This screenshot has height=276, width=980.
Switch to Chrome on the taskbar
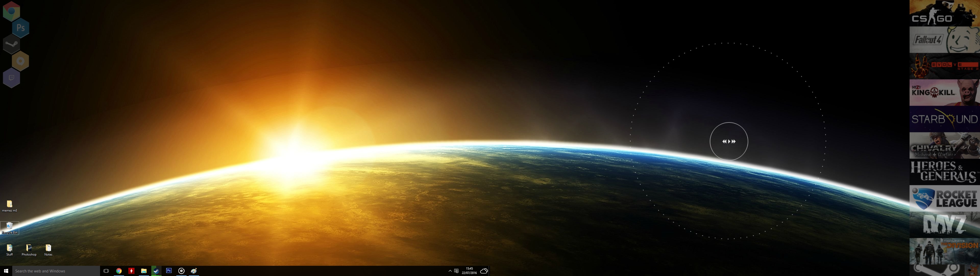point(119,271)
